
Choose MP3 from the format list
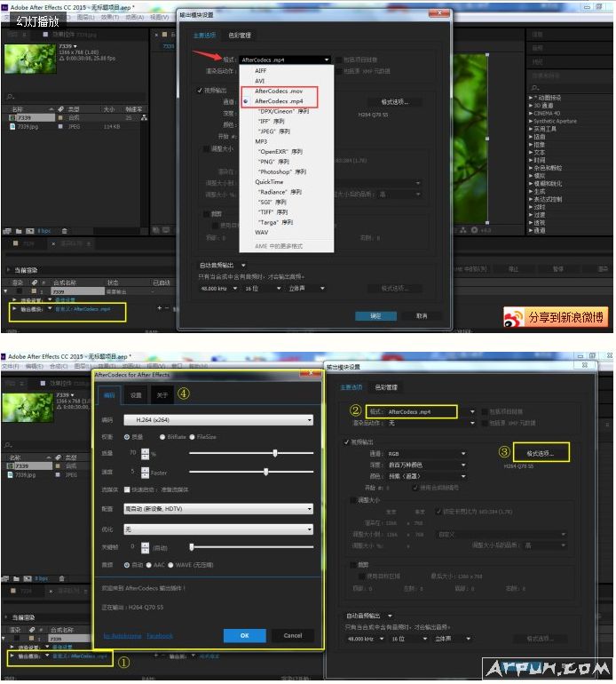(261, 141)
